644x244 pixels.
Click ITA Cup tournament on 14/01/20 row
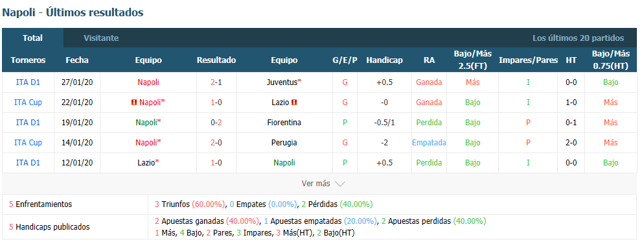28,143
